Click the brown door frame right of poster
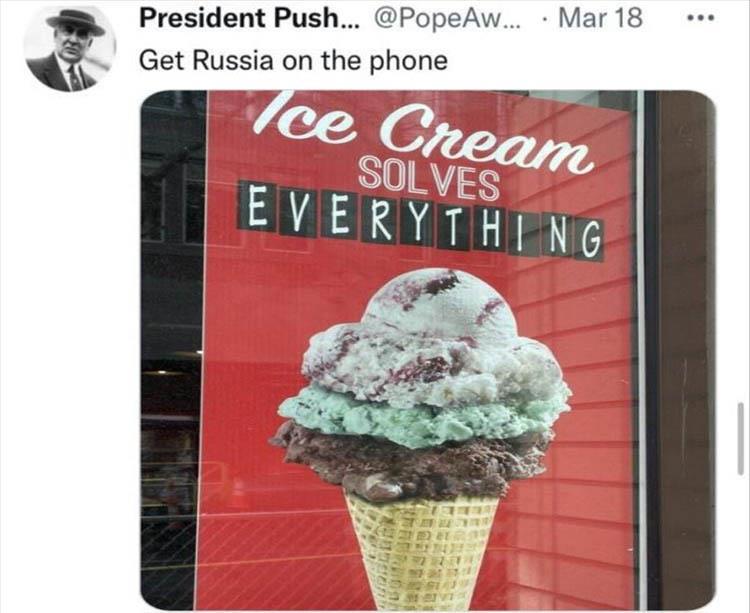Screen dimensions: 750x613 682,349
